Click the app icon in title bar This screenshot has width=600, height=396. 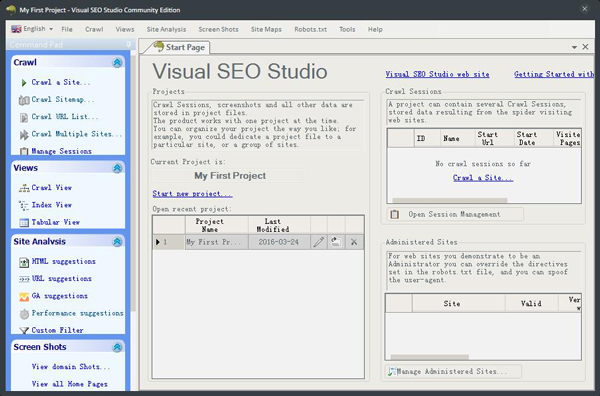[x=11, y=10]
